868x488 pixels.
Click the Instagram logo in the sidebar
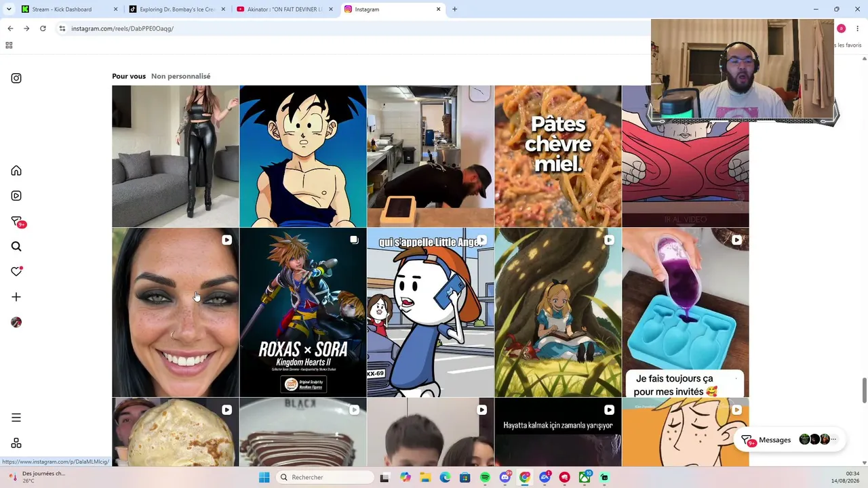pyautogui.click(x=16, y=78)
